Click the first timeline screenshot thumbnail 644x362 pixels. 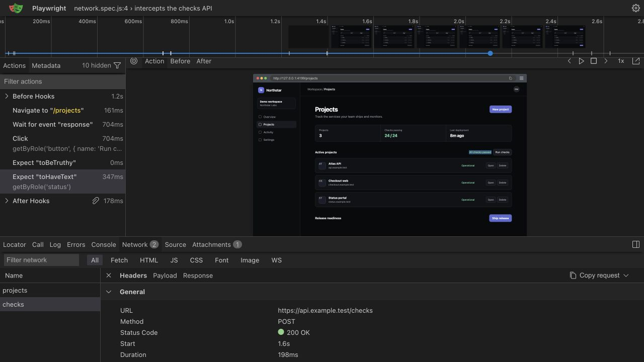(308, 37)
